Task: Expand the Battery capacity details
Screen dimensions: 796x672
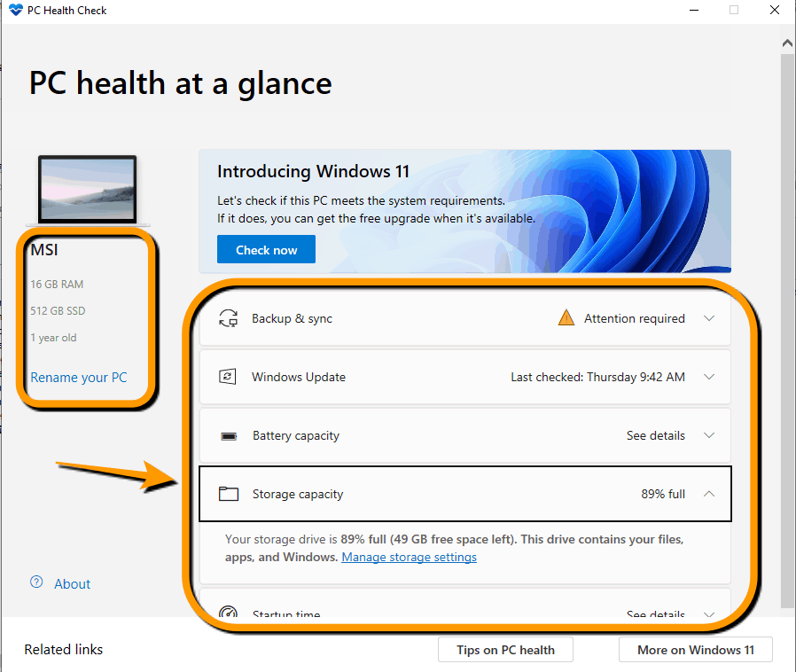Action: tap(708, 435)
